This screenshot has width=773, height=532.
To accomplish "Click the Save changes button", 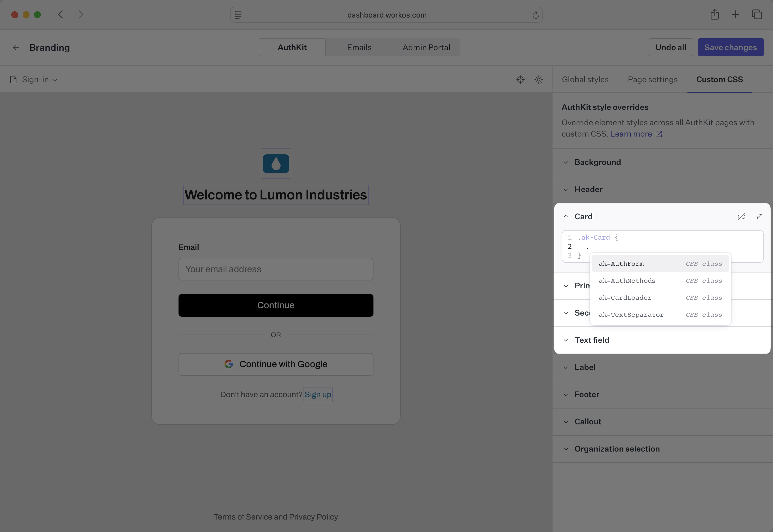I will pos(731,47).
